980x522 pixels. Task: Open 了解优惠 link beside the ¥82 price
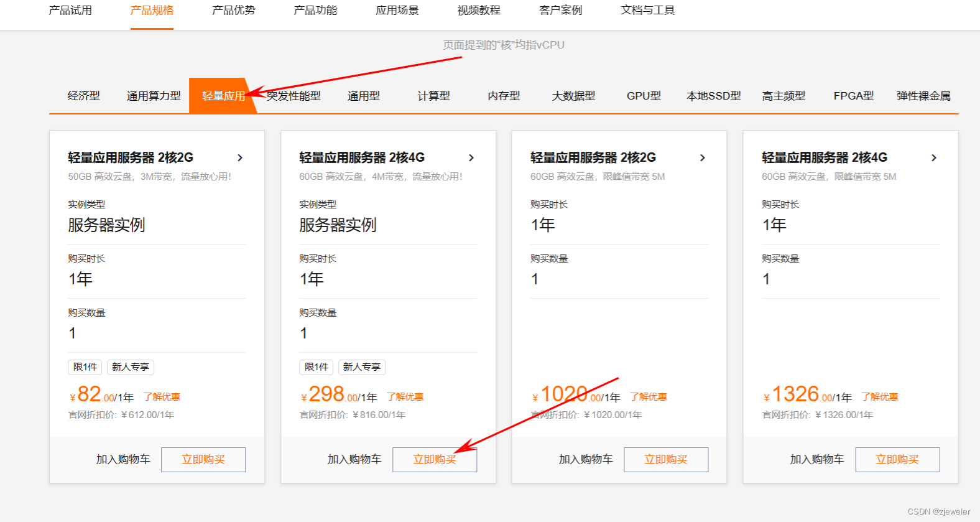click(162, 397)
